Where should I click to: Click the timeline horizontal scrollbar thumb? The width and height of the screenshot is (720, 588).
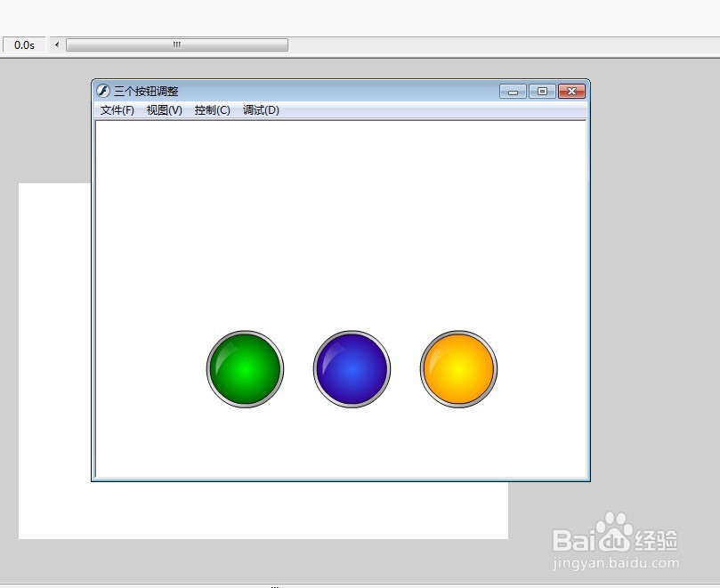click(x=177, y=45)
